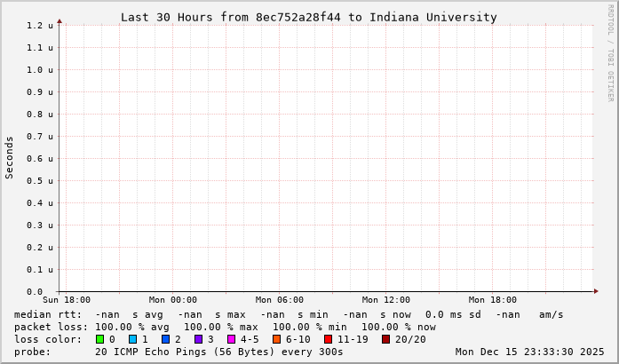Image resolution: width=619 pixels, height=364 pixels.
Task: Select the orange 6-10 loss swatch
Action: (x=276, y=339)
